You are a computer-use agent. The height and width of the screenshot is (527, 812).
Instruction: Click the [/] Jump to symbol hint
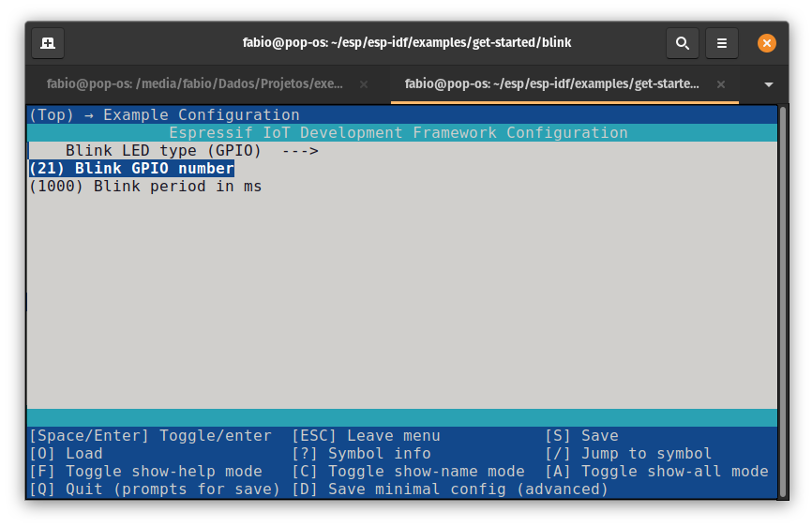coord(628,454)
